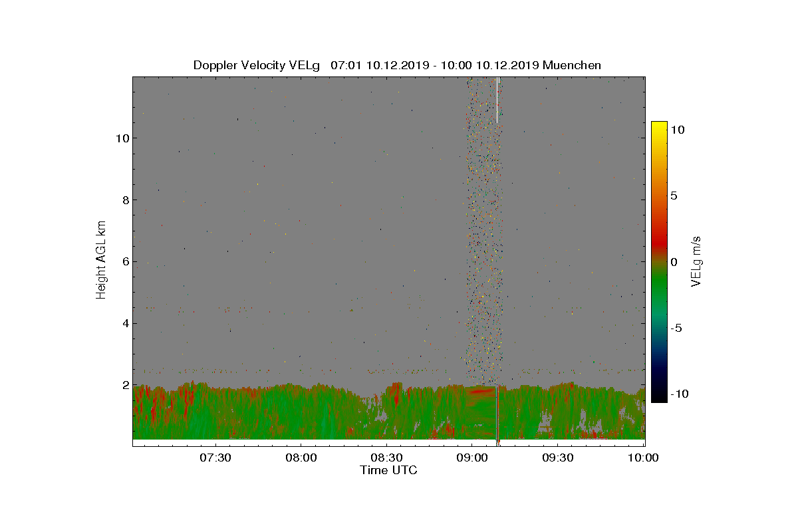This screenshot has width=798, height=532.
Task: Click the Time UTC axis title
Action: (x=389, y=470)
